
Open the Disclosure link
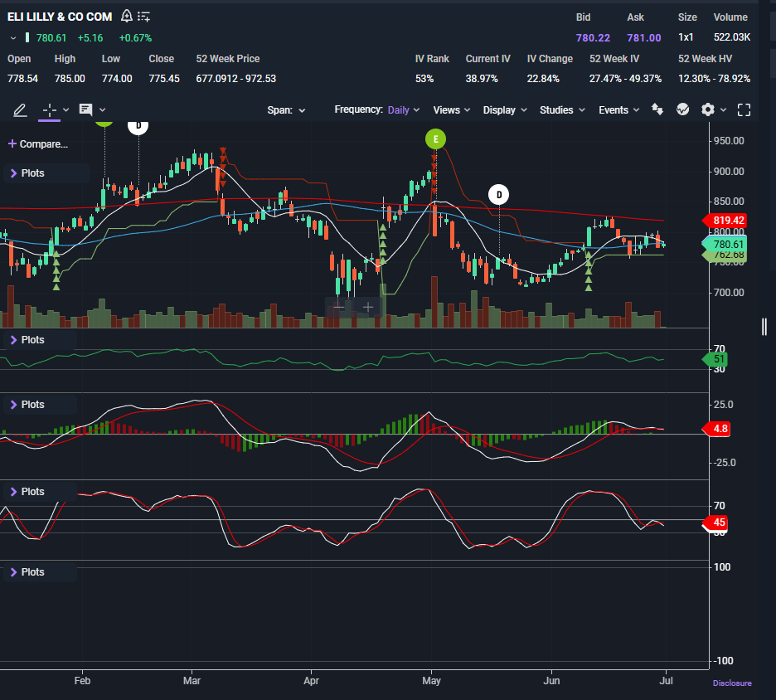(x=732, y=683)
